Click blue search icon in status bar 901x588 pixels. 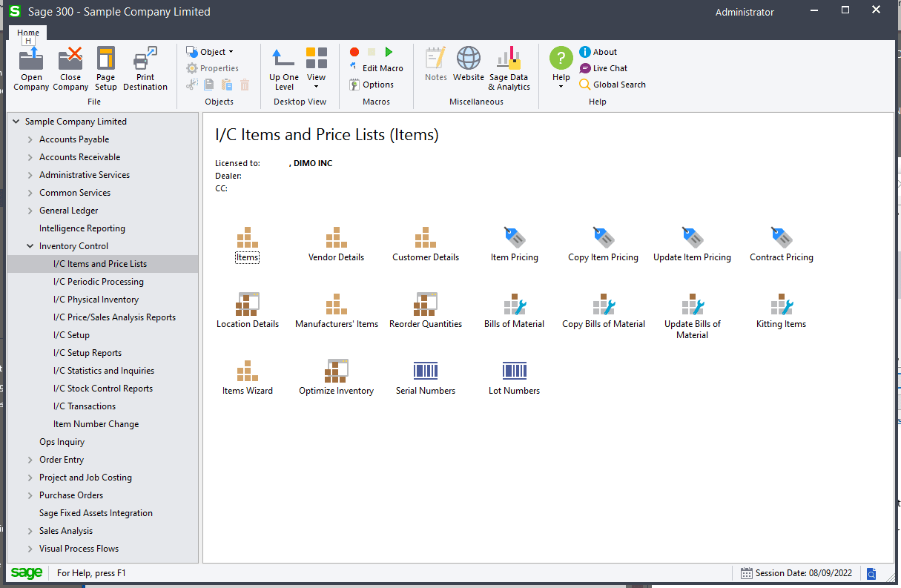click(x=871, y=573)
